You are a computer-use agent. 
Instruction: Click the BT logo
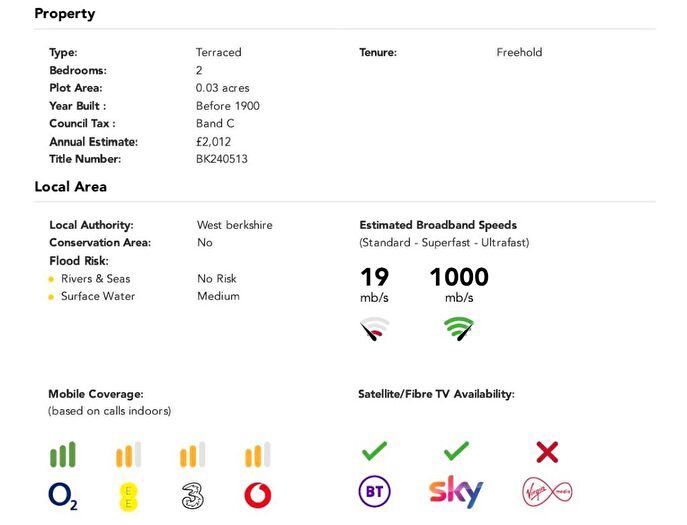(374, 491)
